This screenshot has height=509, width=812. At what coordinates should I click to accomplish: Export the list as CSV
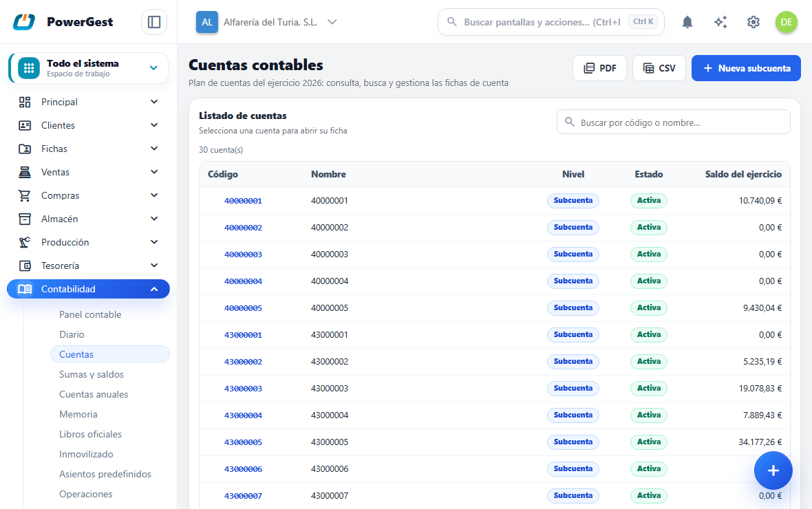pos(659,68)
